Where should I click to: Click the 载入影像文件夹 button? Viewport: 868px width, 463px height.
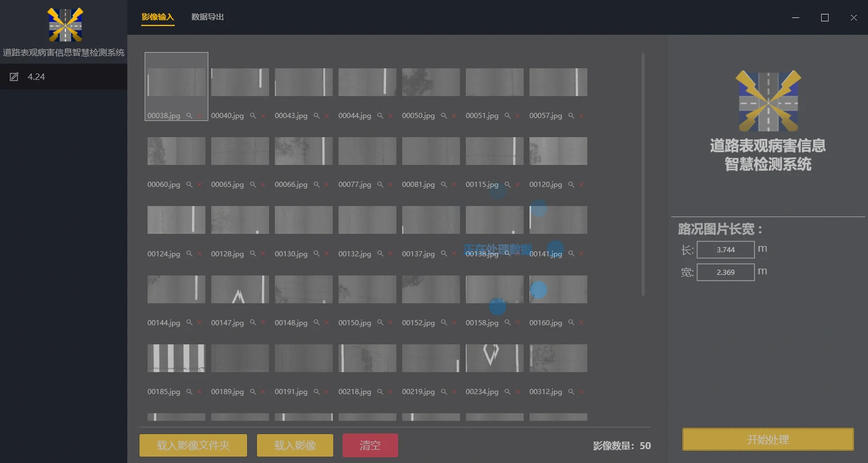193,446
